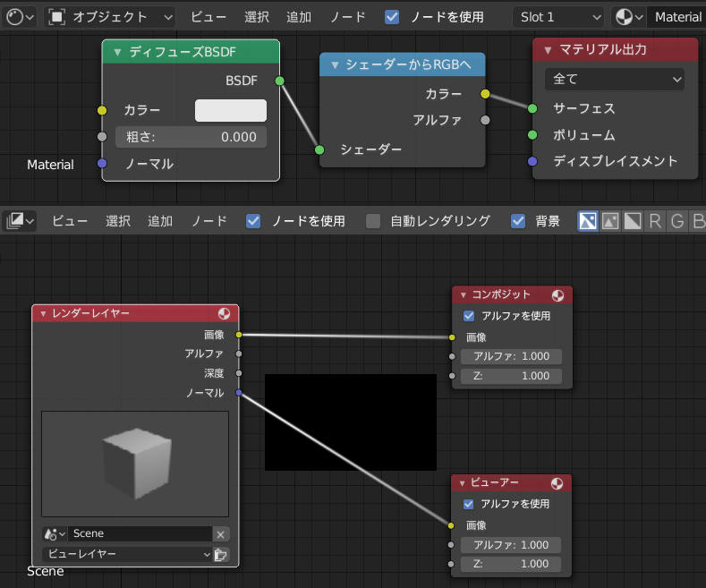Open ビュー menu in compositor

69,221
